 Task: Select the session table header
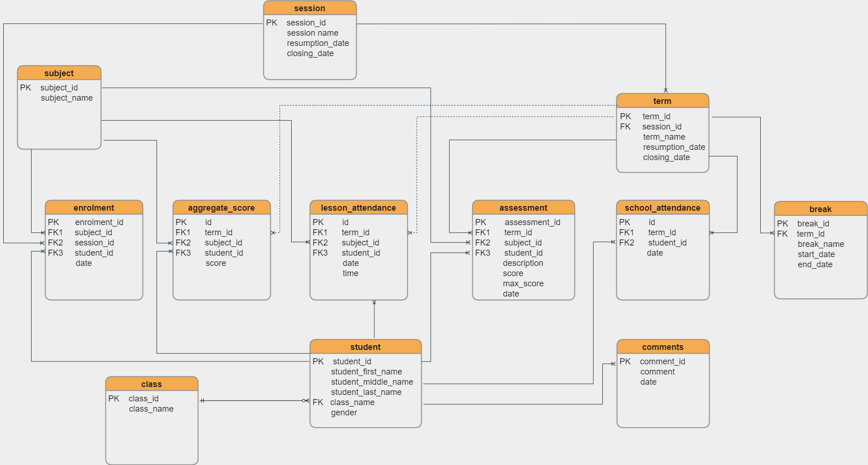(x=310, y=8)
